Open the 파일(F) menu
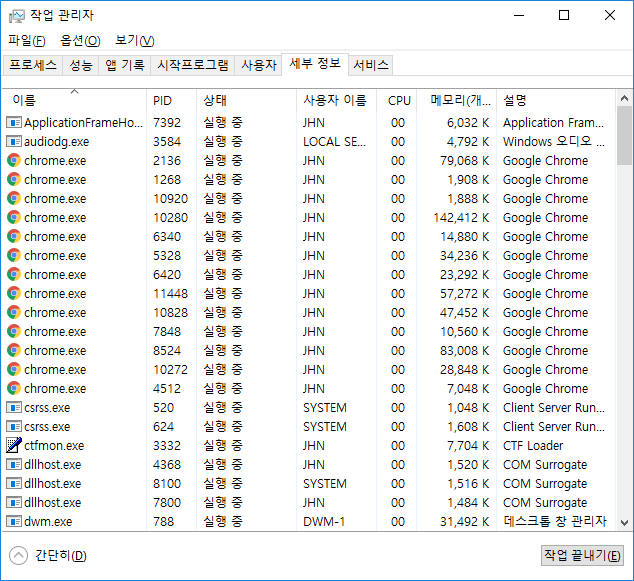The width and height of the screenshot is (634, 581). (x=27, y=40)
